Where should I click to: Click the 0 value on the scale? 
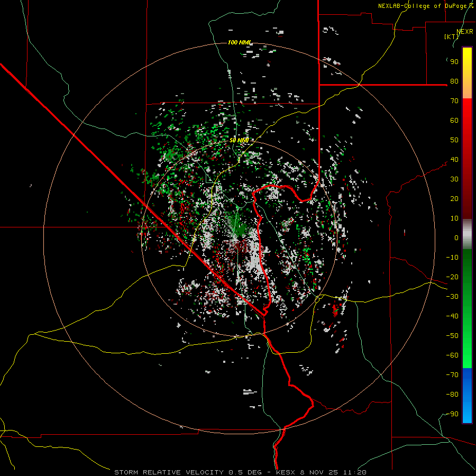[456, 237]
